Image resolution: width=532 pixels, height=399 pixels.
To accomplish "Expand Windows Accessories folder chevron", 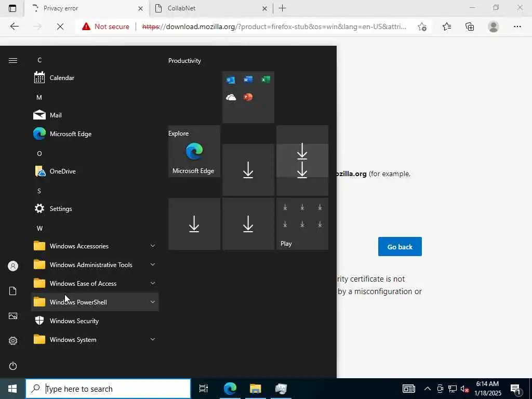I will (153, 246).
